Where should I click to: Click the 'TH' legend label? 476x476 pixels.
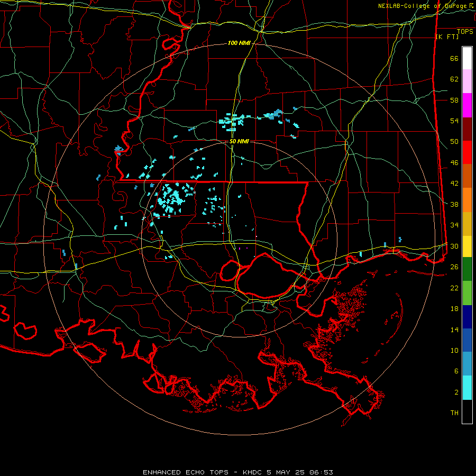click(x=454, y=413)
